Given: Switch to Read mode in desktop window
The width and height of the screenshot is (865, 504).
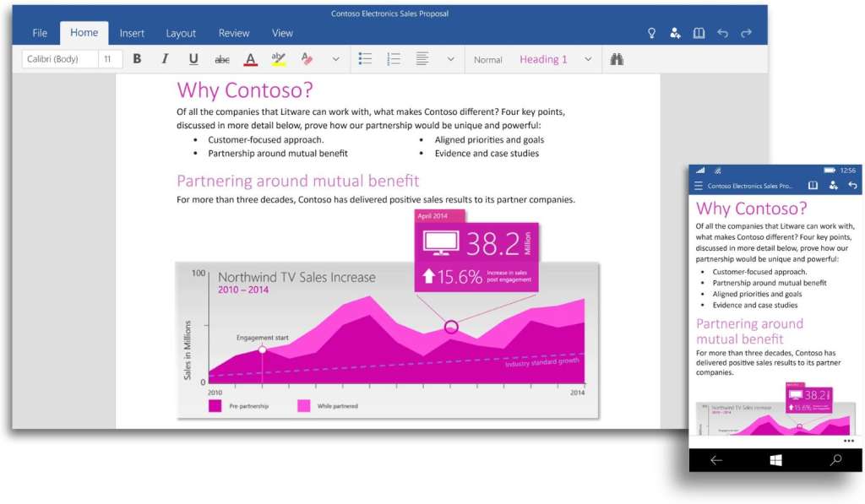Looking at the screenshot, I should [699, 33].
